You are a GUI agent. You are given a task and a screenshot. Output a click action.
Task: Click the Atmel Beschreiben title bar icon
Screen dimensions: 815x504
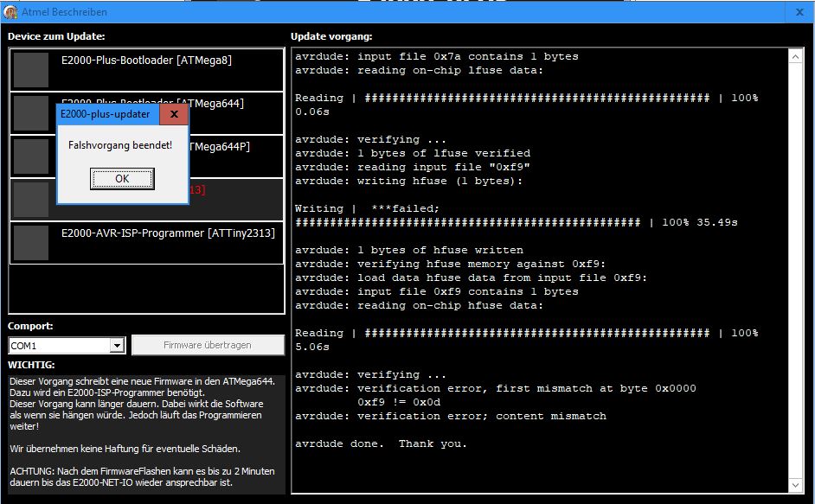tap(10, 12)
